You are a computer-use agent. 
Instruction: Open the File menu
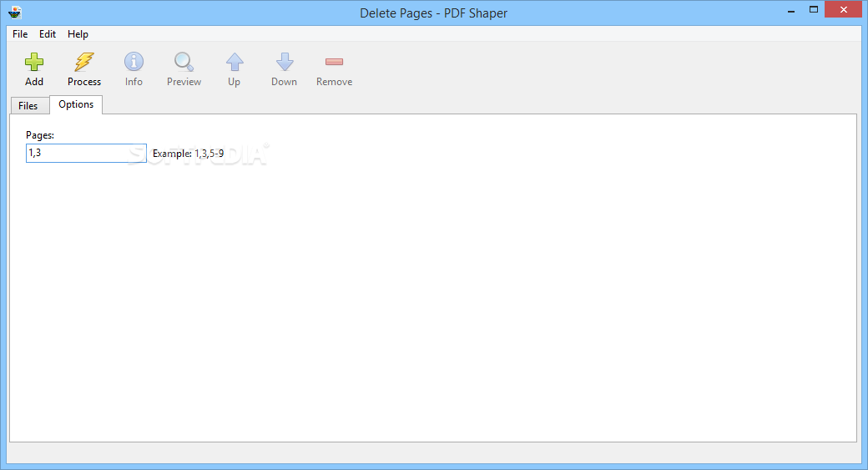(x=20, y=33)
